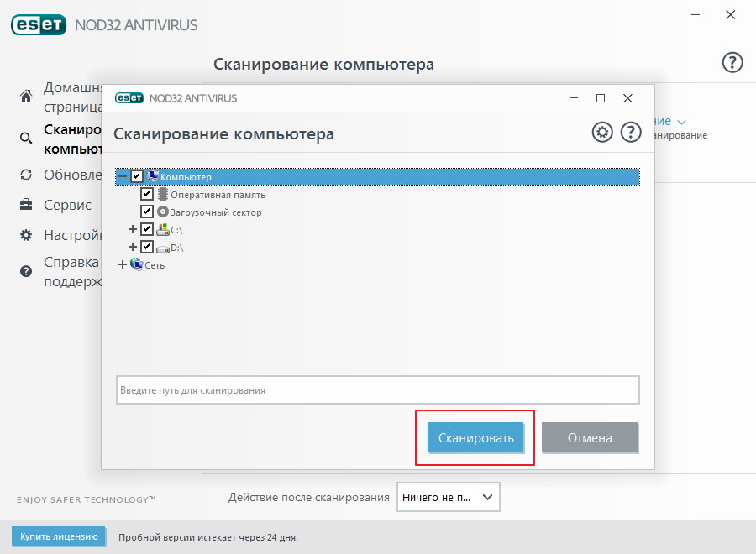Click the Сервис briefcase icon
The image size is (756, 554).
[26, 205]
